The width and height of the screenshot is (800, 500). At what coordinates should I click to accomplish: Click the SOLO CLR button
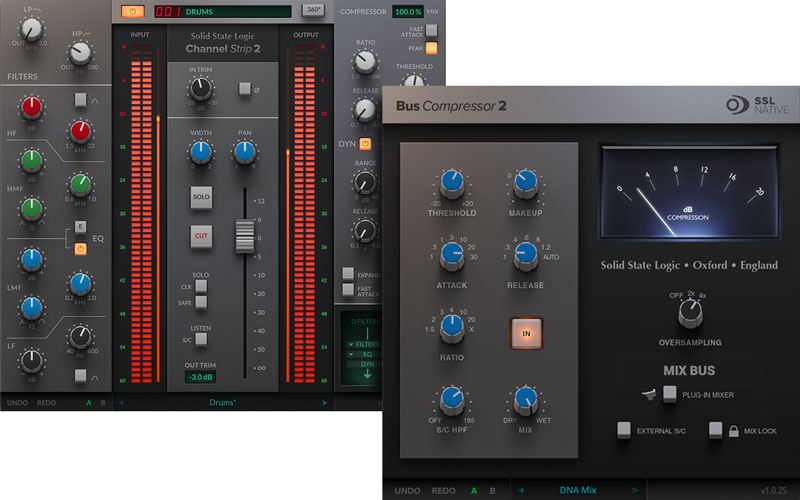(201, 286)
